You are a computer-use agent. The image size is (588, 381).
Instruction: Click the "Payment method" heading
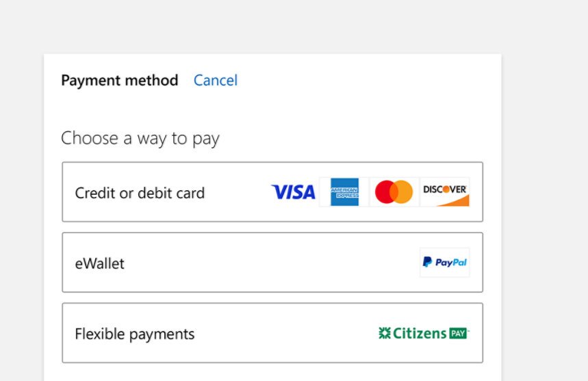pyautogui.click(x=120, y=81)
